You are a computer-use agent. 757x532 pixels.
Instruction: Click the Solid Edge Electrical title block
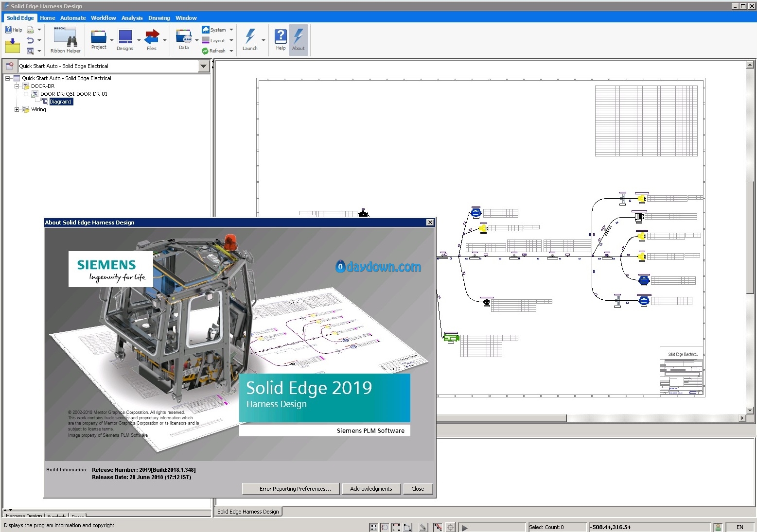(682, 370)
